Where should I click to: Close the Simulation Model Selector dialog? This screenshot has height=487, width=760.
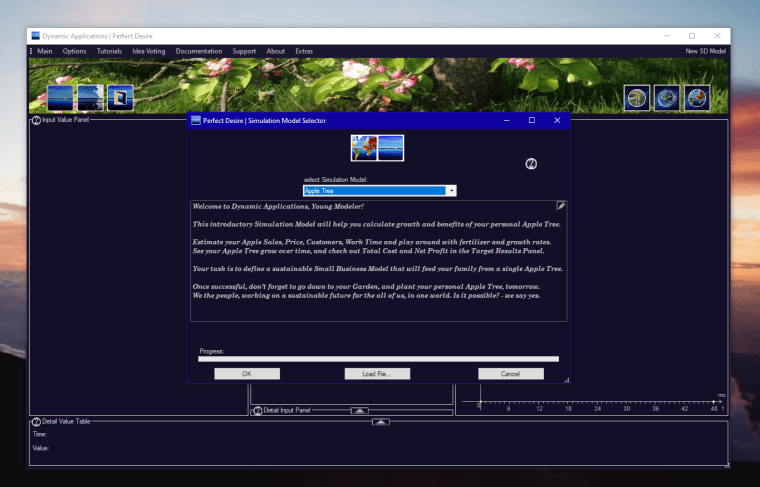(x=557, y=120)
